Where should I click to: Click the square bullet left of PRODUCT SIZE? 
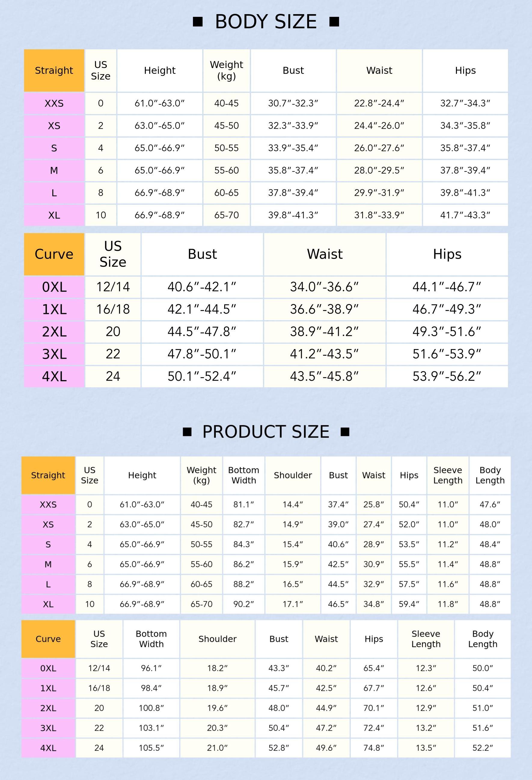187,432
